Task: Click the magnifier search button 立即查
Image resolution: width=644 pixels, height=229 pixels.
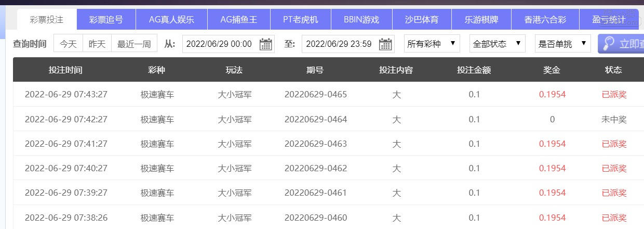Action: tap(621, 44)
